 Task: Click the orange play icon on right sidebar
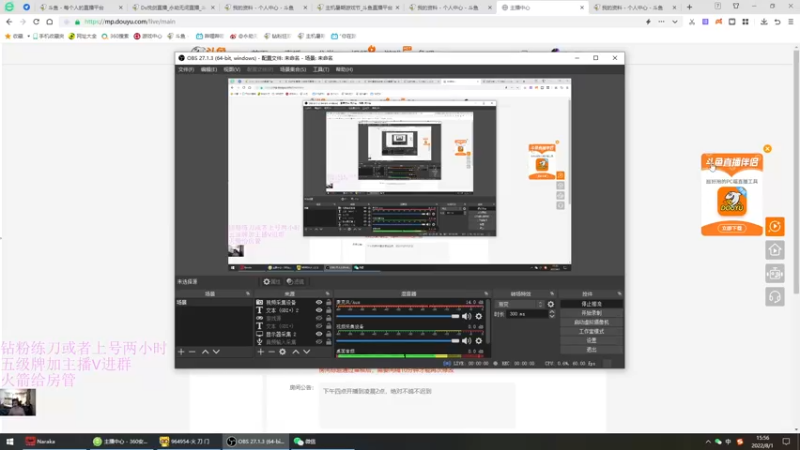(x=774, y=227)
